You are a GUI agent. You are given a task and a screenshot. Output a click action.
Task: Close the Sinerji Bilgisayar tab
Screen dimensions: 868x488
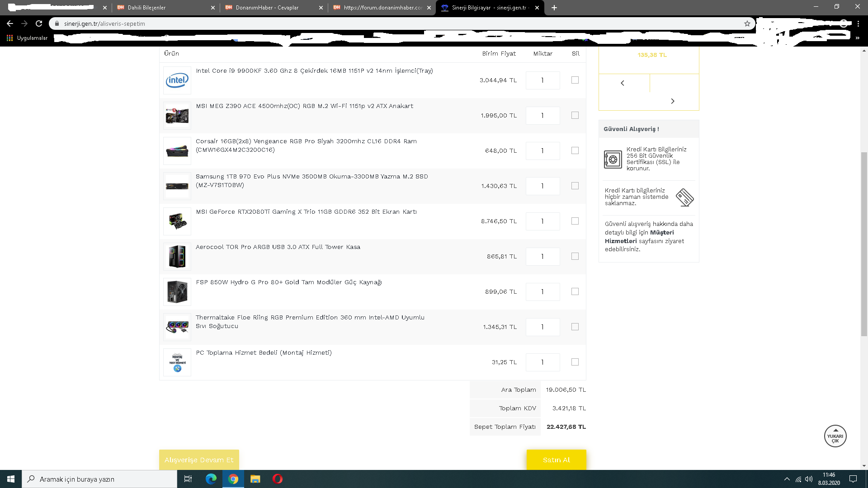(x=537, y=8)
